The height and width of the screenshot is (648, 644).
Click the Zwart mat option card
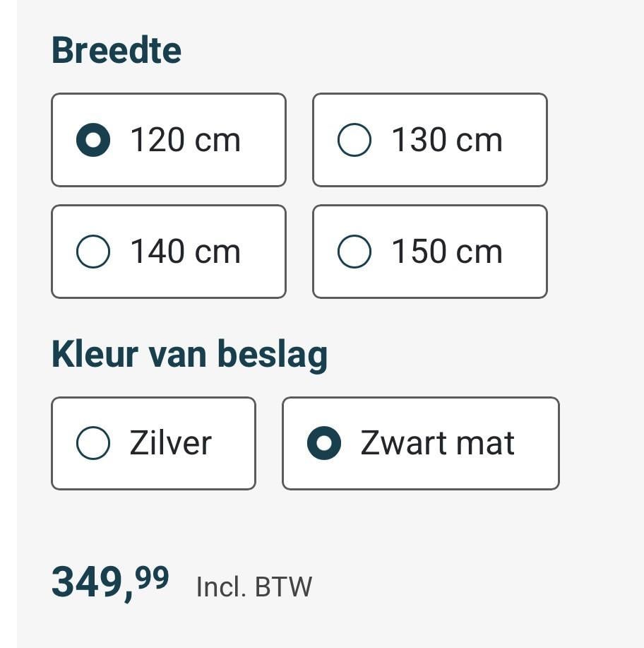point(420,442)
